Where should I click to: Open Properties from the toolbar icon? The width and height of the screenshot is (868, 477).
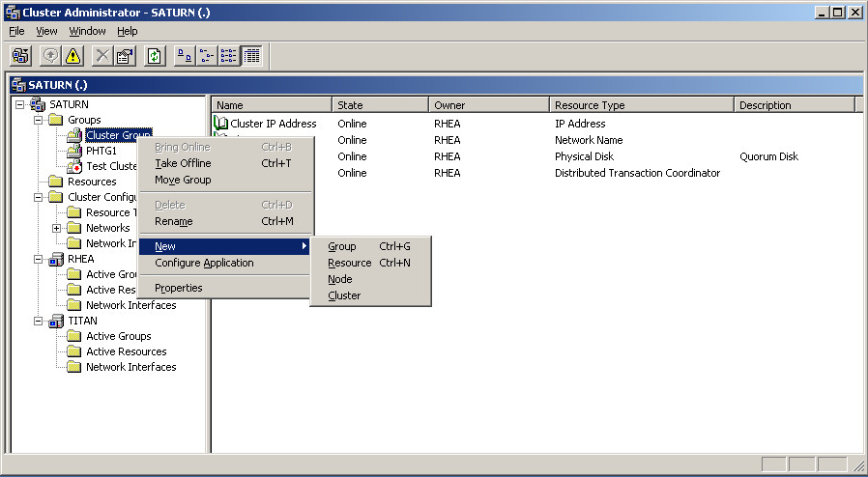125,56
